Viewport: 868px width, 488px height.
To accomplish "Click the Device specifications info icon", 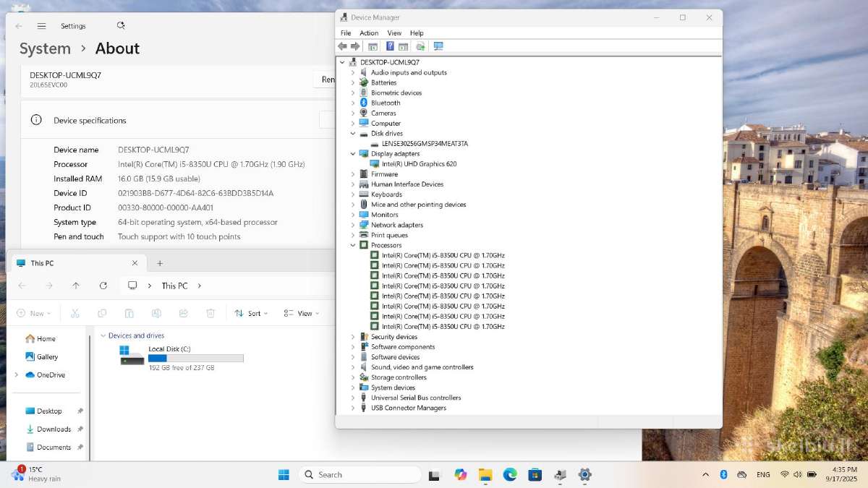I will 36,120.
